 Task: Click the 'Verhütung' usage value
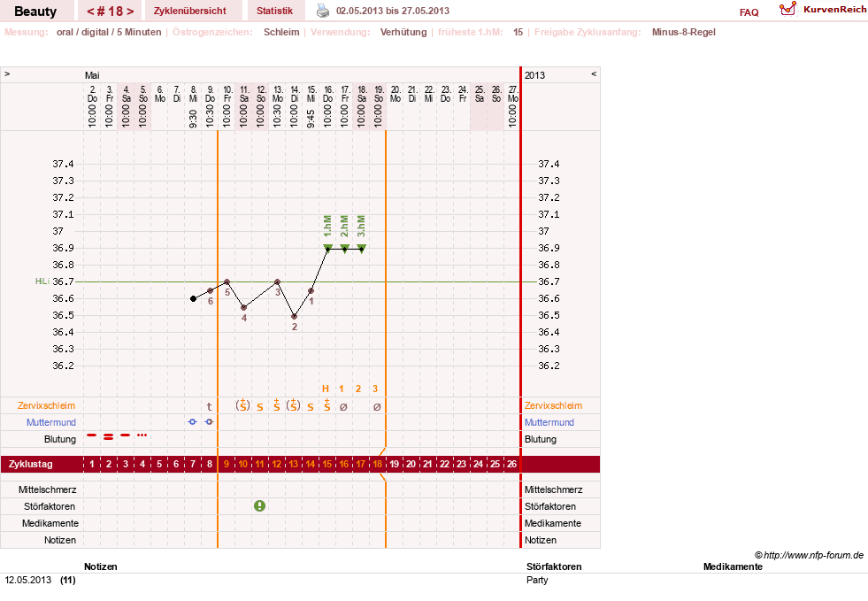403,32
